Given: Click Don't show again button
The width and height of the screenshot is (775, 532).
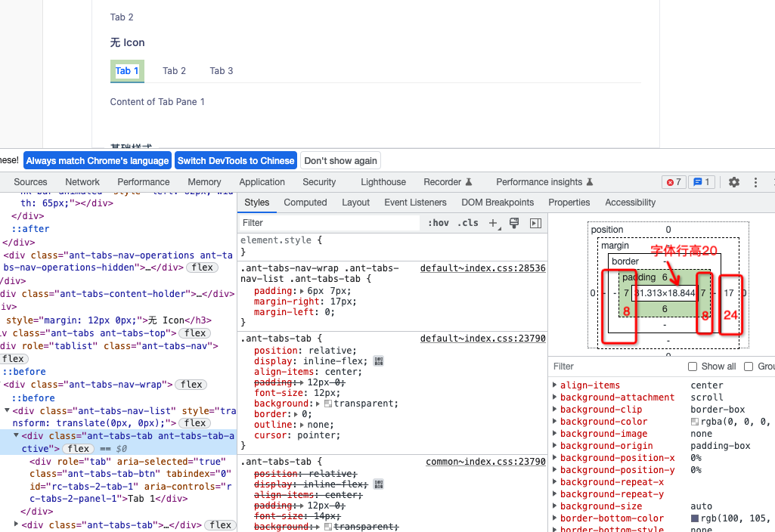Looking at the screenshot, I should point(340,161).
